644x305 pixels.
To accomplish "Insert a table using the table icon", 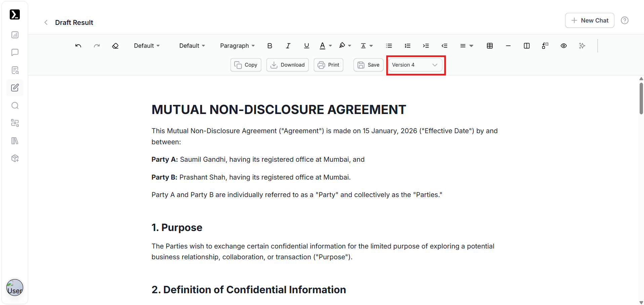I will 490,46.
